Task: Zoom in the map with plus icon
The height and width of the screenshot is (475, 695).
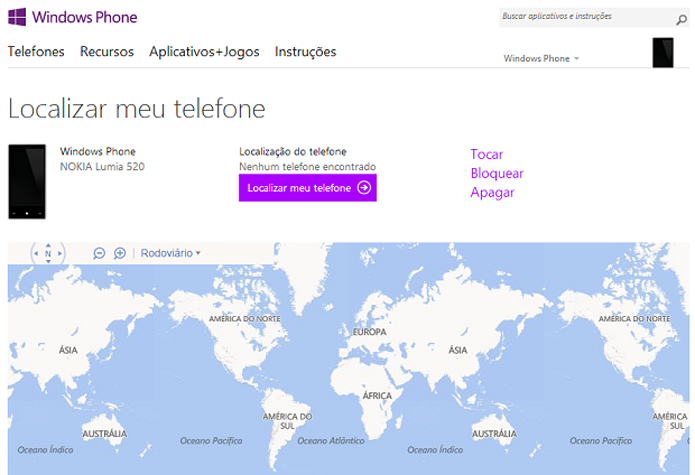Action: [120, 253]
